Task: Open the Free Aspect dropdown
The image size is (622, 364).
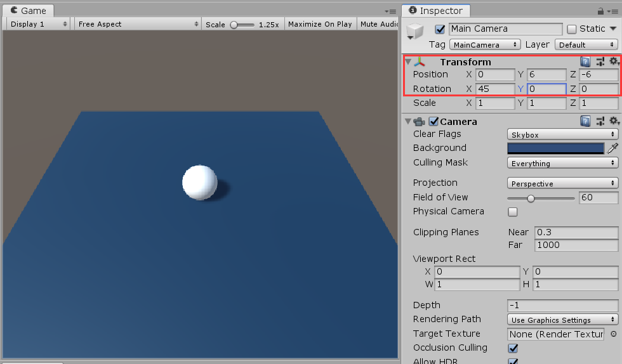Action: (138, 24)
